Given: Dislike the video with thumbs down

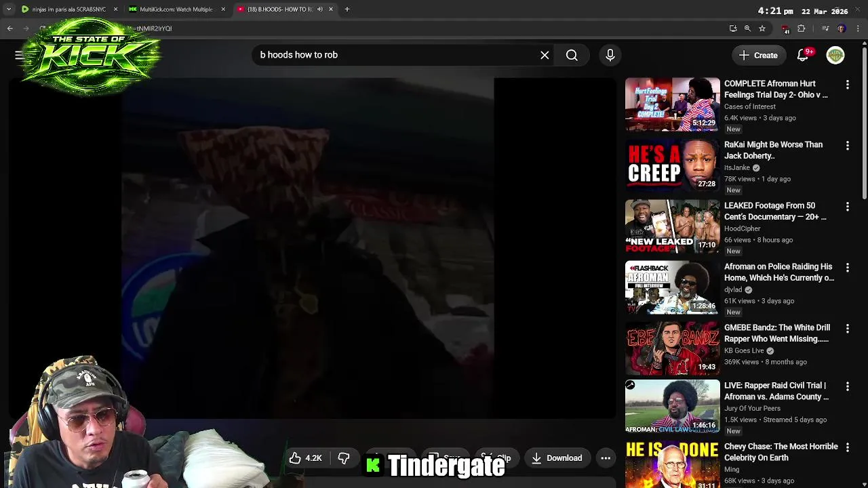Looking at the screenshot, I should click(344, 458).
